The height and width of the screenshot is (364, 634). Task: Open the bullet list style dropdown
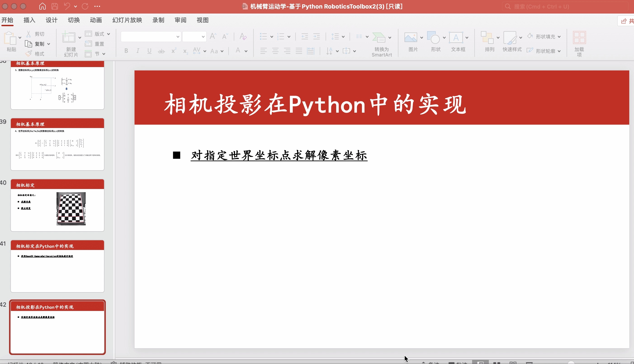(x=271, y=37)
